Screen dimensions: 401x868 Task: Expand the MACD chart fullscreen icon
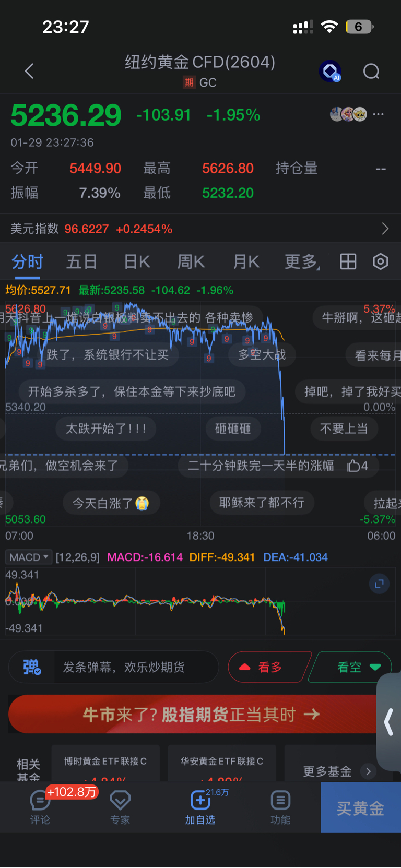pyautogui.click(x=379, y=584)
